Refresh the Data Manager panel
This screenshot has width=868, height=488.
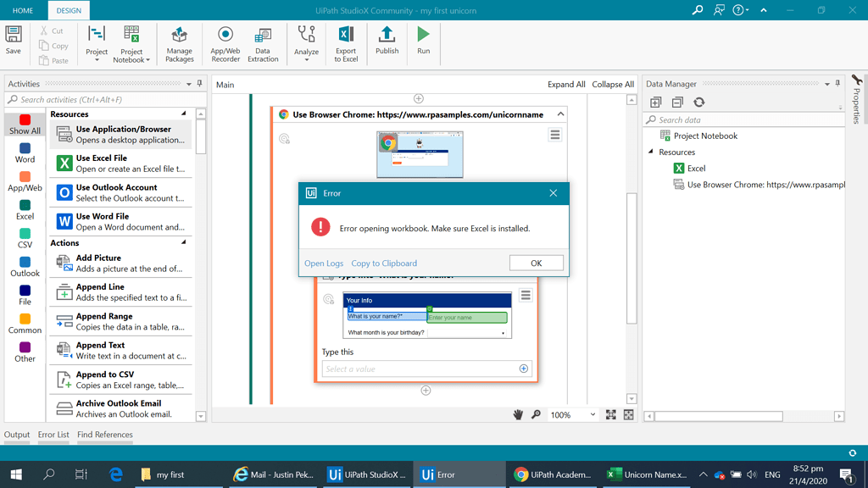click(x=698, y=102)
